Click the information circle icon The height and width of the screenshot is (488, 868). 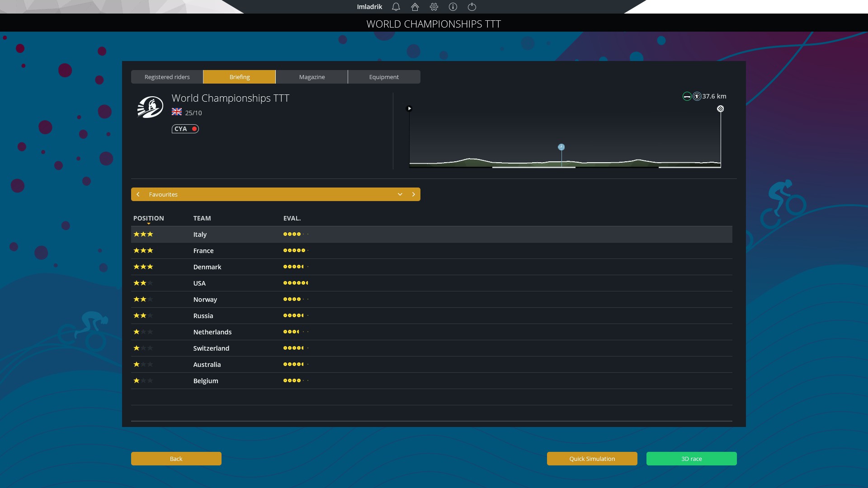[453, 7]
